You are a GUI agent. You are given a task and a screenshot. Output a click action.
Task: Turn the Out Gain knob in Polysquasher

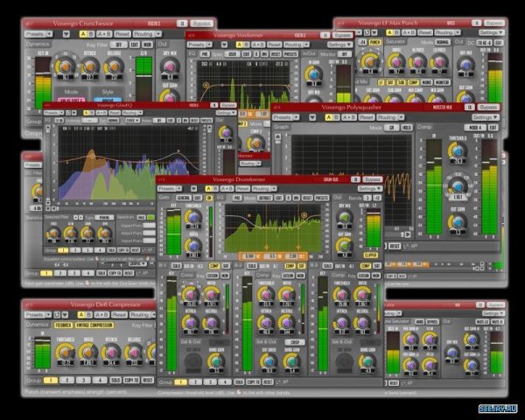pos(458,221)
